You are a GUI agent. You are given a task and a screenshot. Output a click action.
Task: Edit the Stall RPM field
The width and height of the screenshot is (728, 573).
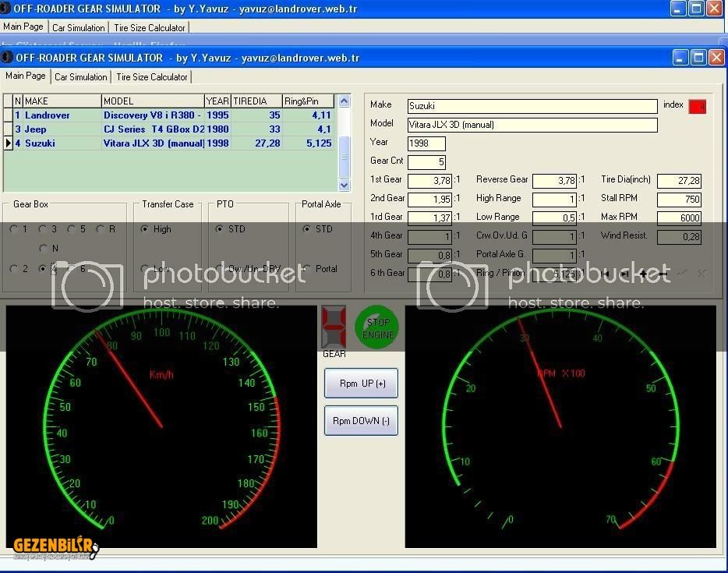pyautogui.click(x=679, y=200)
